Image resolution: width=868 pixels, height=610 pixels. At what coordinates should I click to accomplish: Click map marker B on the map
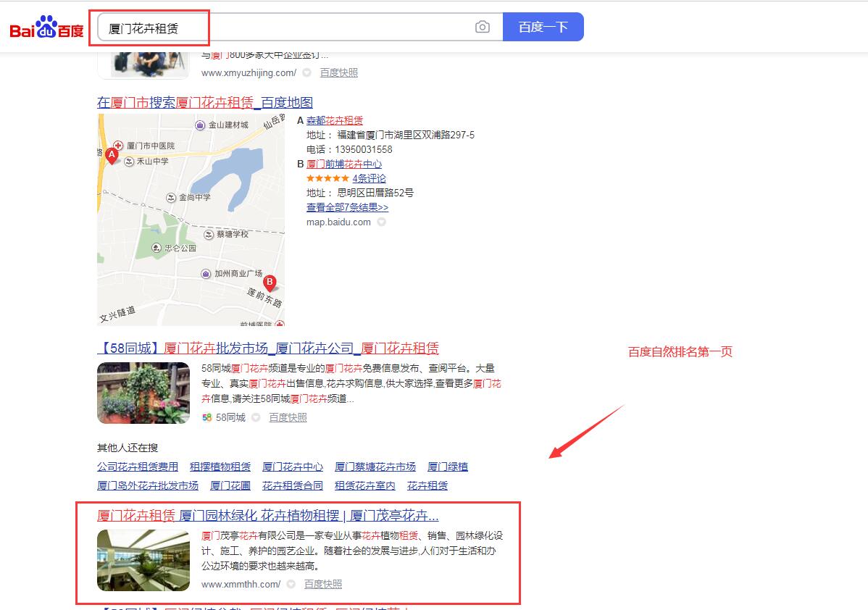click(270, 283)
